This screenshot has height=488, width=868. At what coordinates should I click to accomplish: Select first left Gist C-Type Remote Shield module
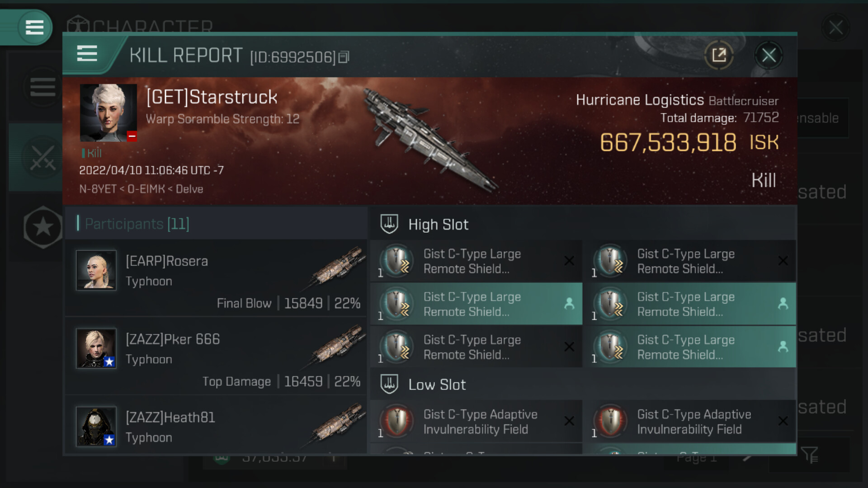[476, 261]
